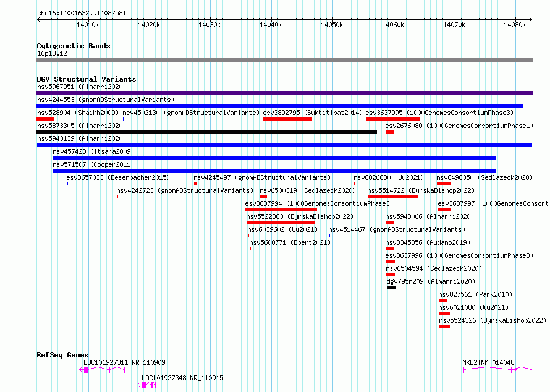550x392 pixels.
Task: Click the chr16:14001632..14082581 coordinates text
Action: 82,14
